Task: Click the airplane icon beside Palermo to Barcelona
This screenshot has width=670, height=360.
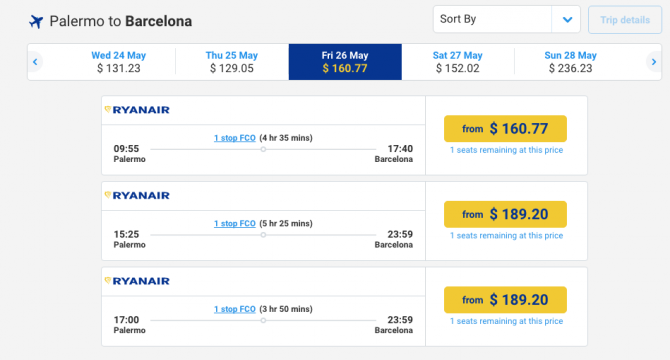Action: (x=36, y=21)
